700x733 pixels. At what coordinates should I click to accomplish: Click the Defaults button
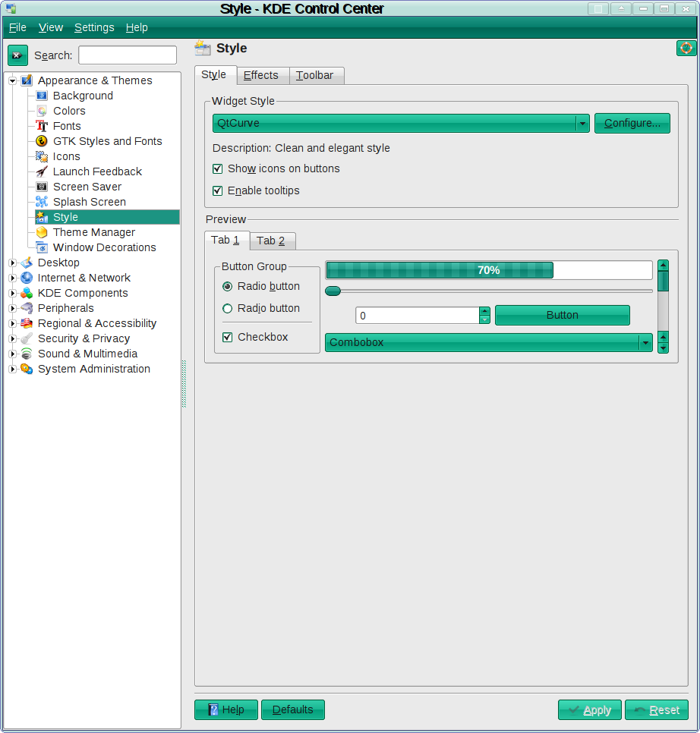coord(293,709)
